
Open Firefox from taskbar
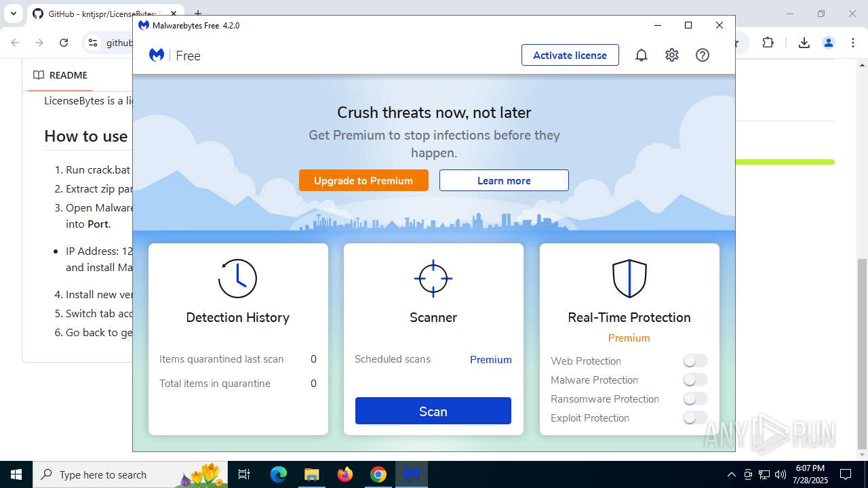345,474
